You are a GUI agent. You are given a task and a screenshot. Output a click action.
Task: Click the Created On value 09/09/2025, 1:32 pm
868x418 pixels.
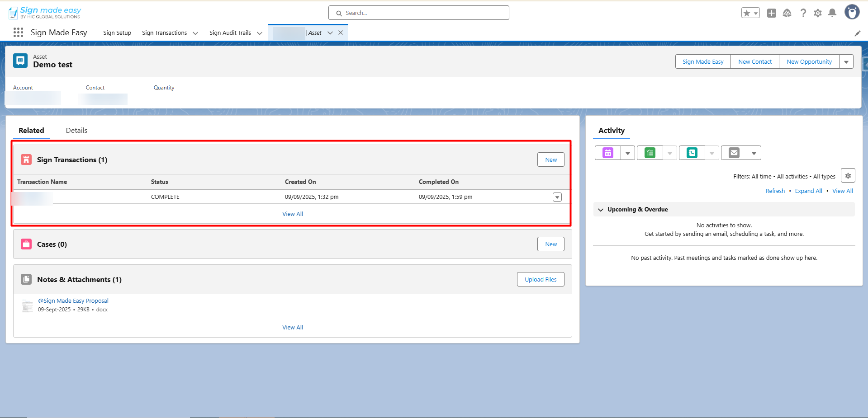click(x=312, y=197)
